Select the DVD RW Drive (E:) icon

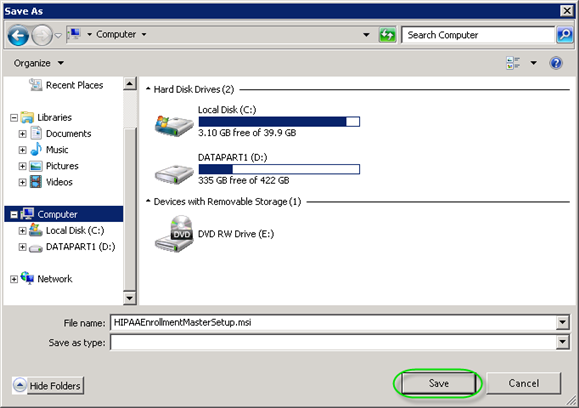174,234
